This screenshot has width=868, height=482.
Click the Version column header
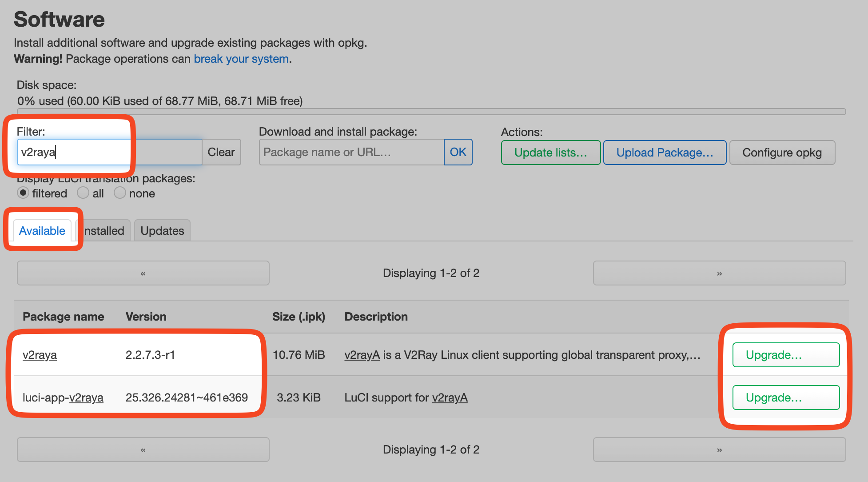pyautogui.click(x=146, y=317)
